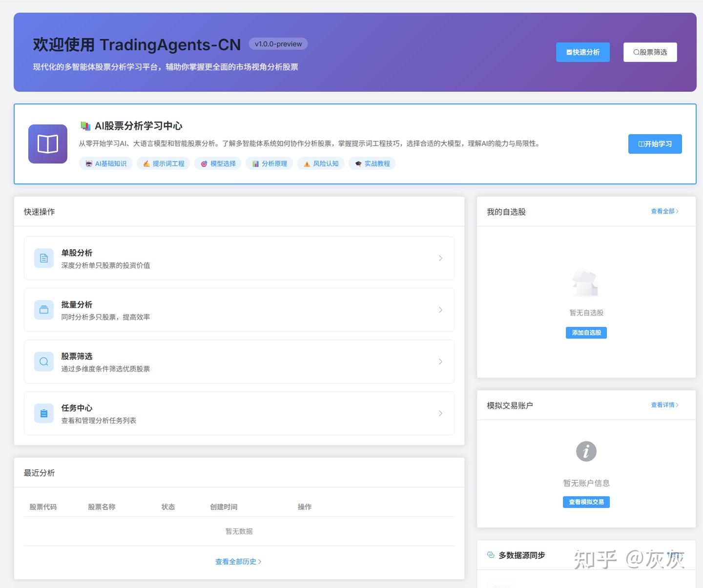The height and width of the screenshot is (588, 703).
Task: Select the 提示词工程 tag
Action: point(164,163)
